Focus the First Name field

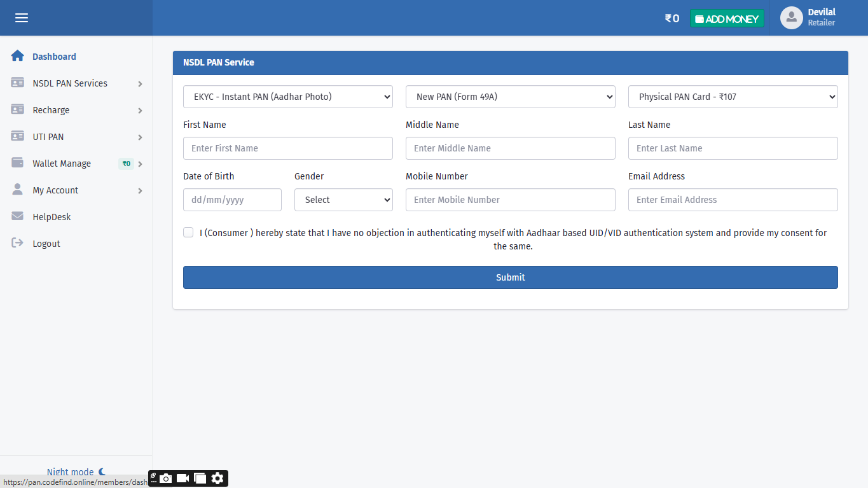(288, 148)
